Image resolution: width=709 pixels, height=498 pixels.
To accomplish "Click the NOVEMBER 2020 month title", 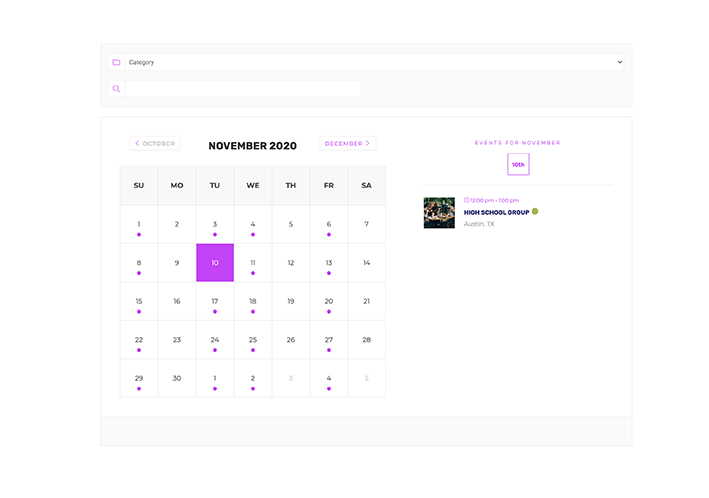I will tap(252, 146).
